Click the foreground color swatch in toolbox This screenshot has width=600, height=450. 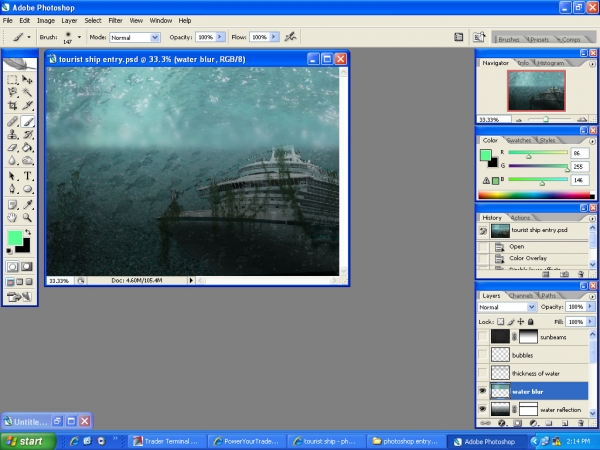click(15, 238)
